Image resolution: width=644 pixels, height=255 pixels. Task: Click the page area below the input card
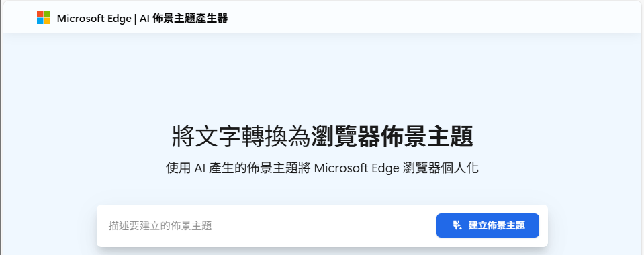click(x=322, y=251)
